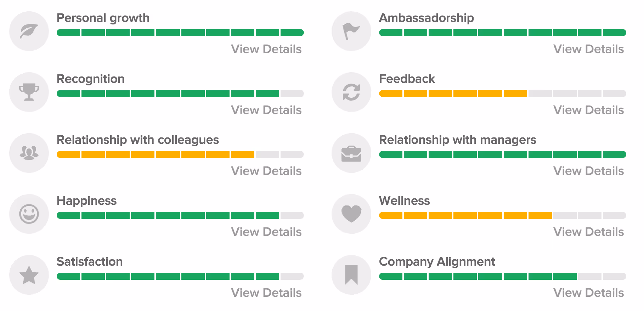Click the bookmark icon for Company Alignment

(x=351, y=275)
